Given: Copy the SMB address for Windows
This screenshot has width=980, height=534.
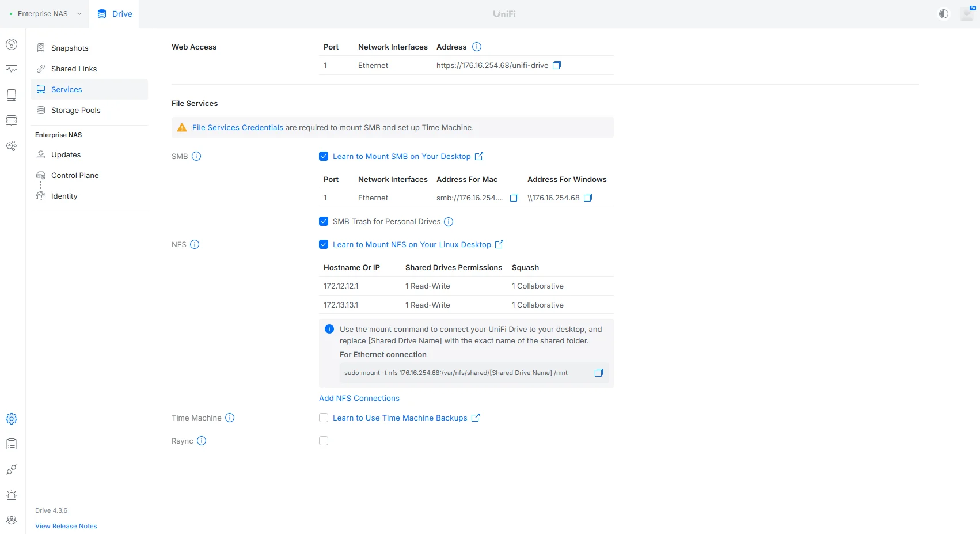Looking at the screenshot, I should pyautogui.click(x=588, y=198).
